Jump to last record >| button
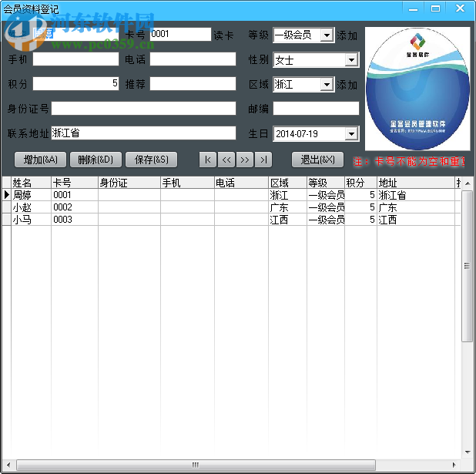The width and height of the screenshot is (476, 474). [263, 160]
